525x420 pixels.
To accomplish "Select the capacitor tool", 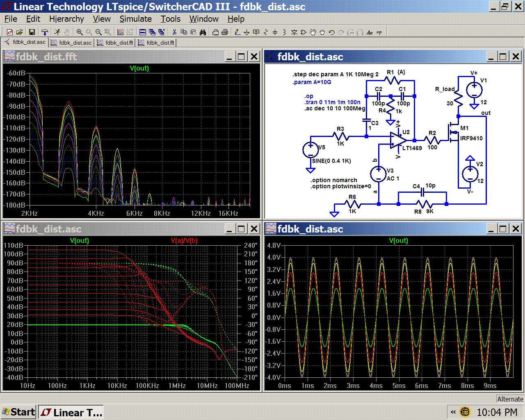I will [275, 32].
